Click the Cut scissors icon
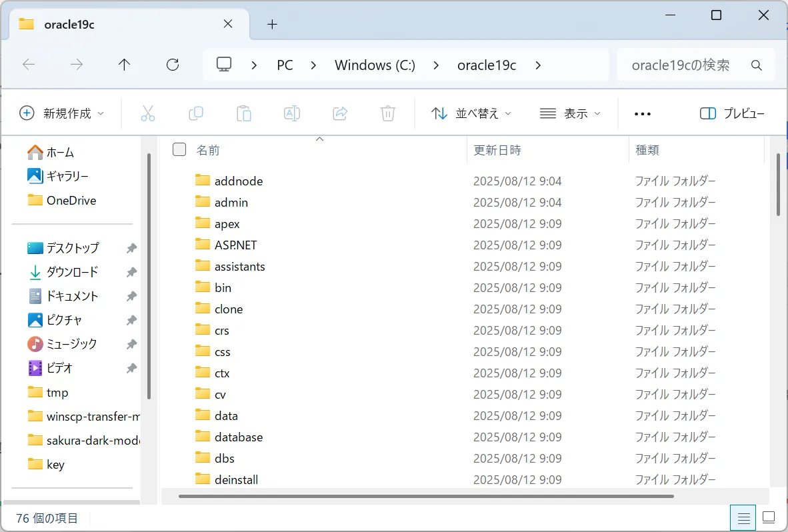788x532 pixels. pyautogui.click(x=148, y=113)
